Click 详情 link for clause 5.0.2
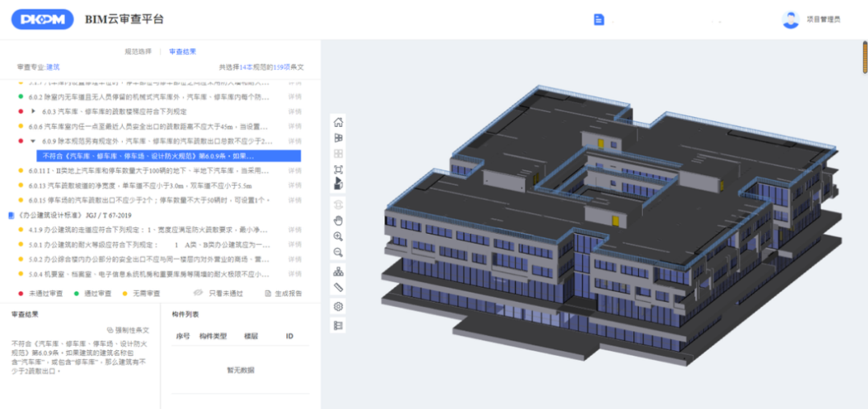 (294, 259)
